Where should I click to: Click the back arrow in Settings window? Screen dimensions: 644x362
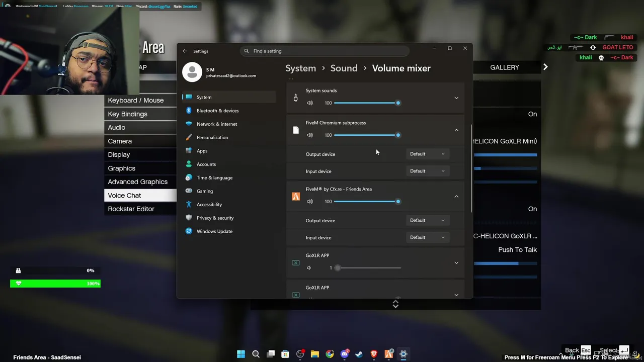click(x=185, y=51)
